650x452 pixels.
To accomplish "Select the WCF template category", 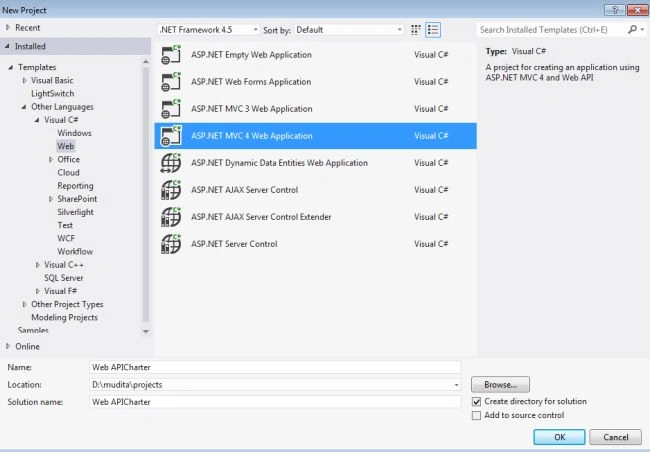I will 66,238.
